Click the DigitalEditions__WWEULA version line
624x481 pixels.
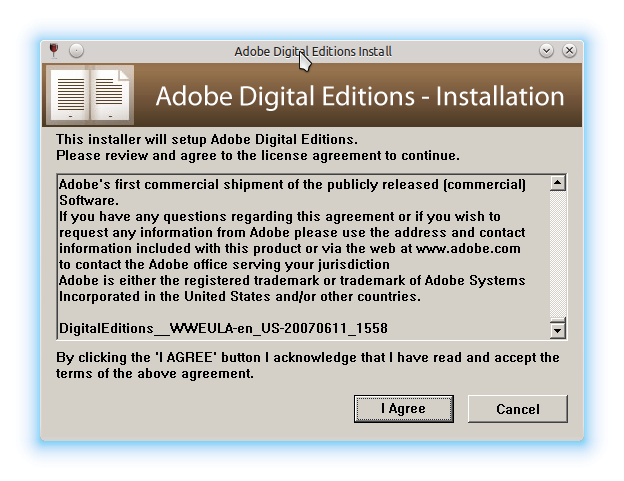[x=223, y=328]
